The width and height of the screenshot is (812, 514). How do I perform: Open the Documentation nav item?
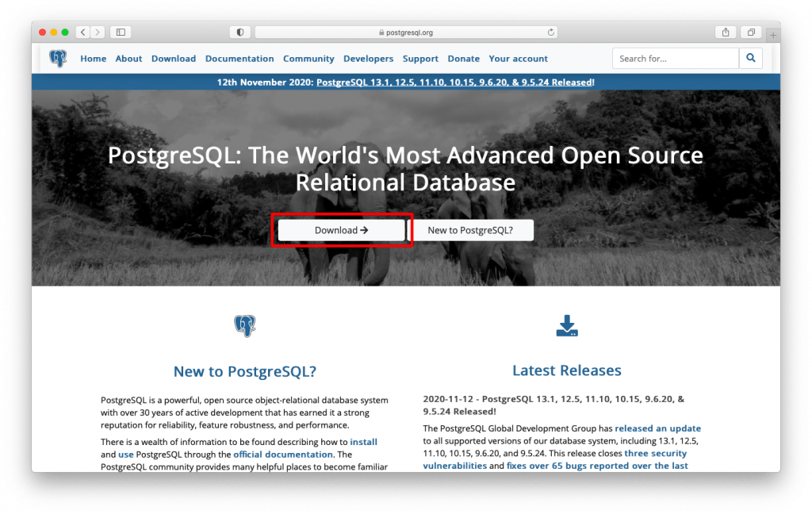[239, 59]
